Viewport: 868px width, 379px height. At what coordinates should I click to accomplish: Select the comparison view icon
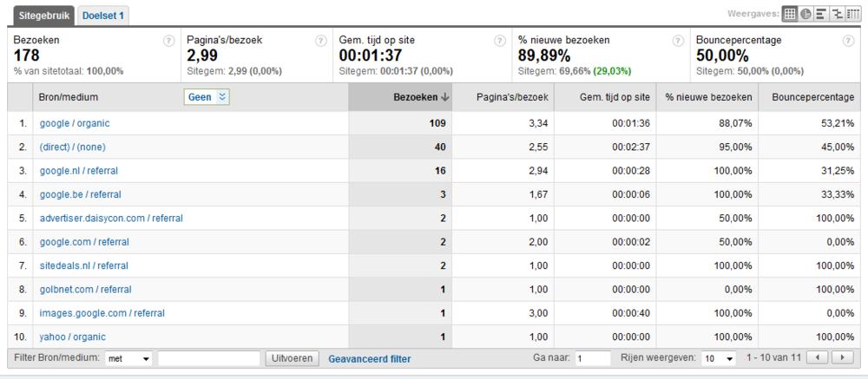[x=837, y=15]
